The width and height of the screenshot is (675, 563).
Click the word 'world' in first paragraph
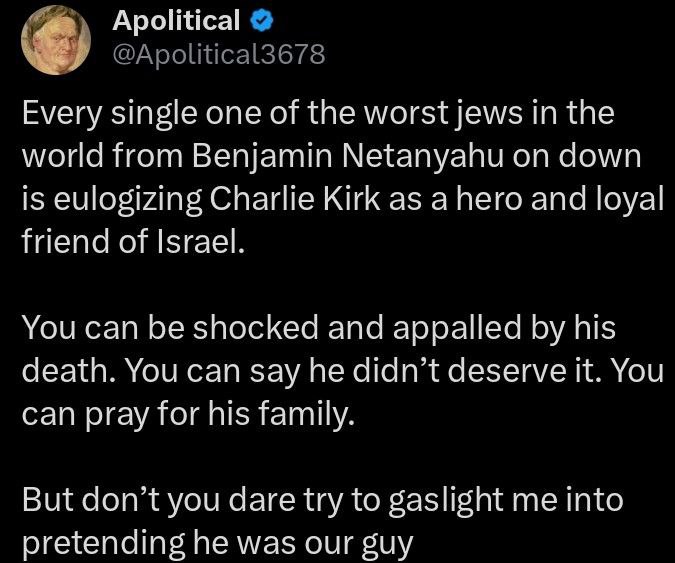tap(63, 156)
